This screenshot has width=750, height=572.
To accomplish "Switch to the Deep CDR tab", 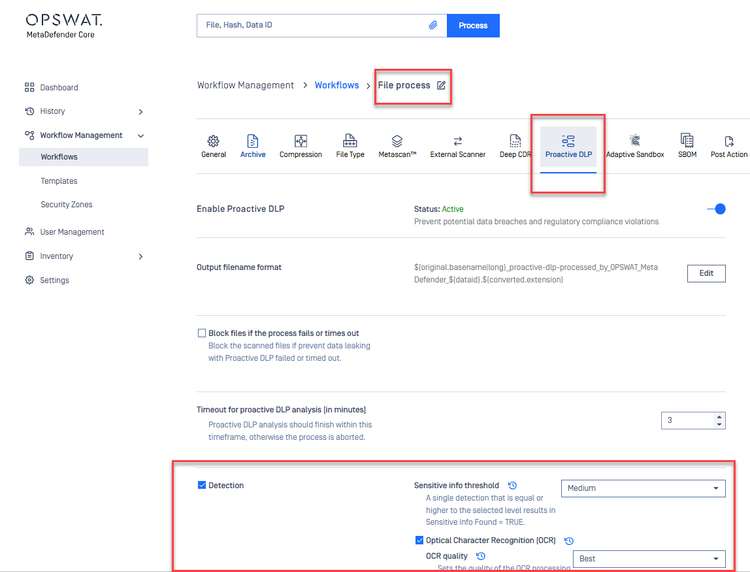I will [x=515, y=146].
